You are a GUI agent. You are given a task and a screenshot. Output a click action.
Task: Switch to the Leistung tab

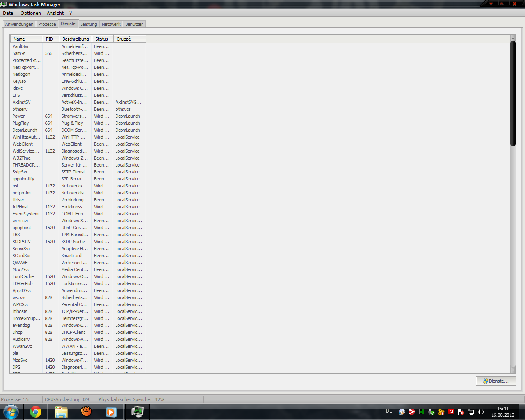89,24
